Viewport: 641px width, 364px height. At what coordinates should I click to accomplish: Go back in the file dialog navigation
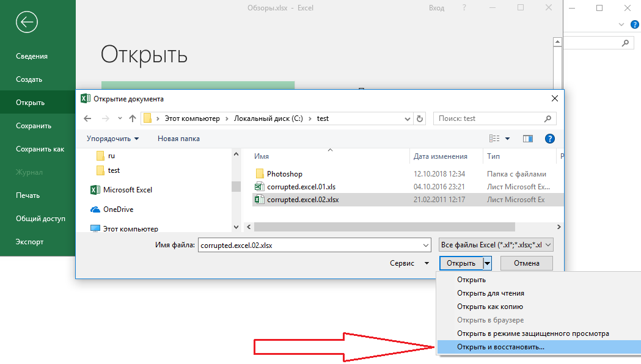(x=87, y=118)
